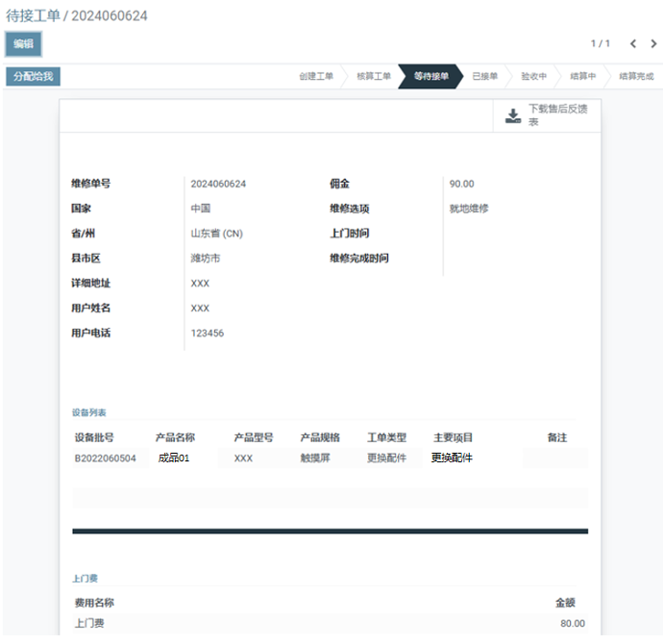This screenshot has height=644, width=663.
Task: Sort by the 设备批号 column header
Action: [94, 437]
